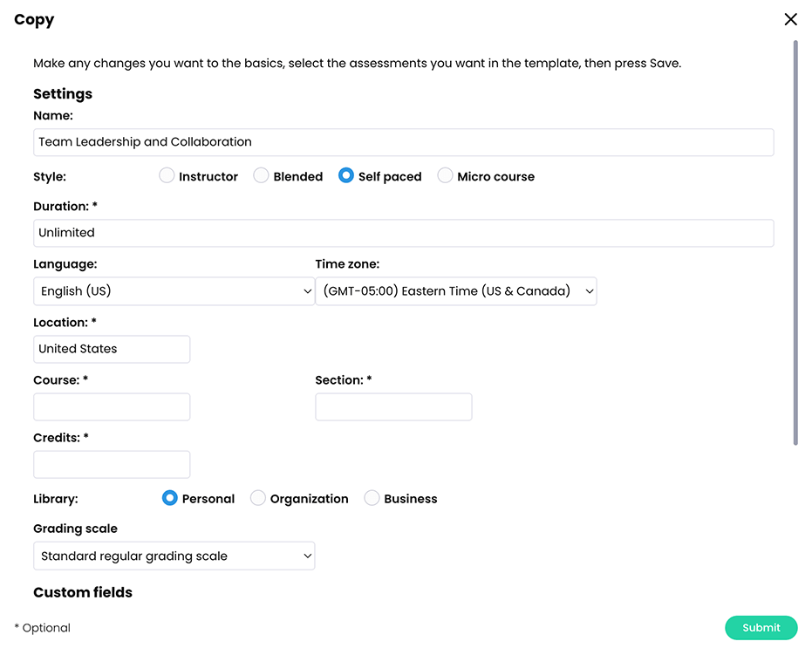Close the Copy dialog
The image size is (812, 655).
790,19
